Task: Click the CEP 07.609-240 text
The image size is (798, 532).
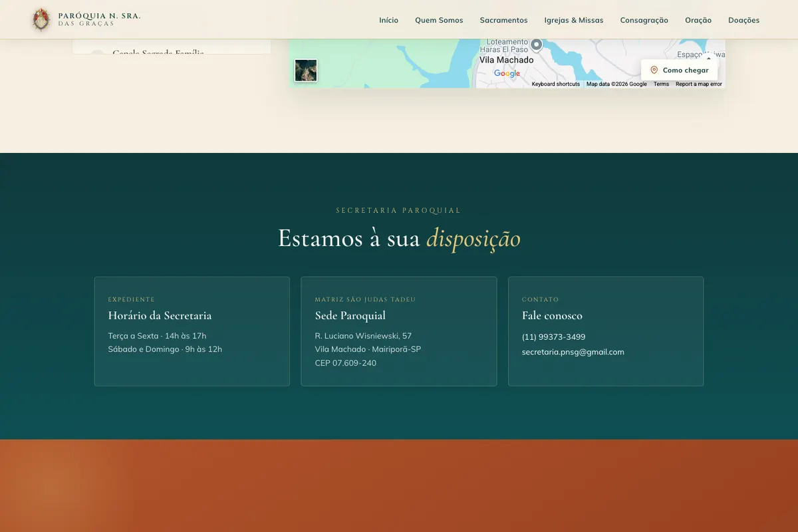Action: point(346,363)
